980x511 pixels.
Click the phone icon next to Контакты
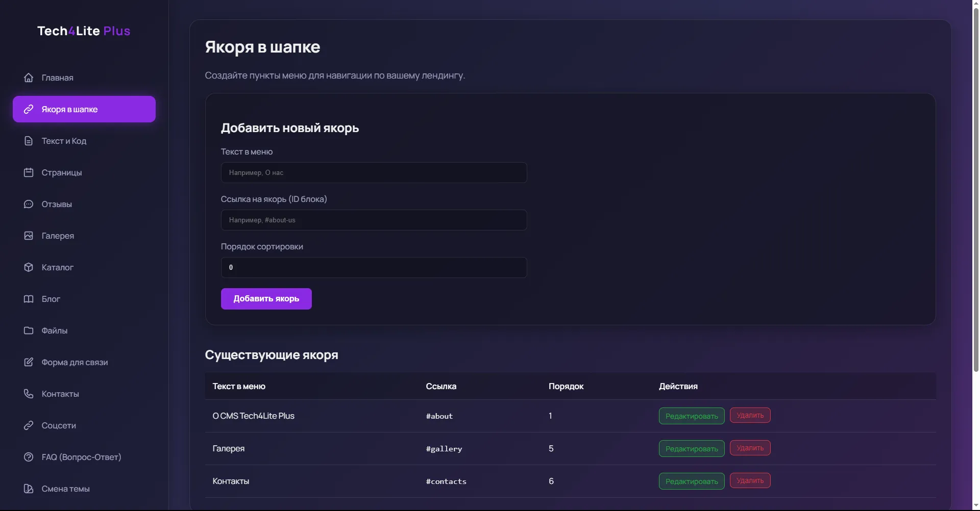tap(29, 394)
